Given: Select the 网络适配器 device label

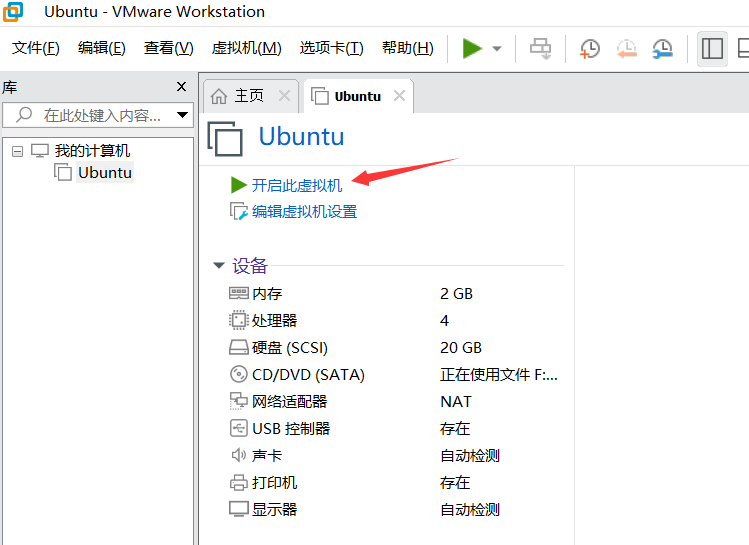Looking at the screenshot, I should click(289, 401).
